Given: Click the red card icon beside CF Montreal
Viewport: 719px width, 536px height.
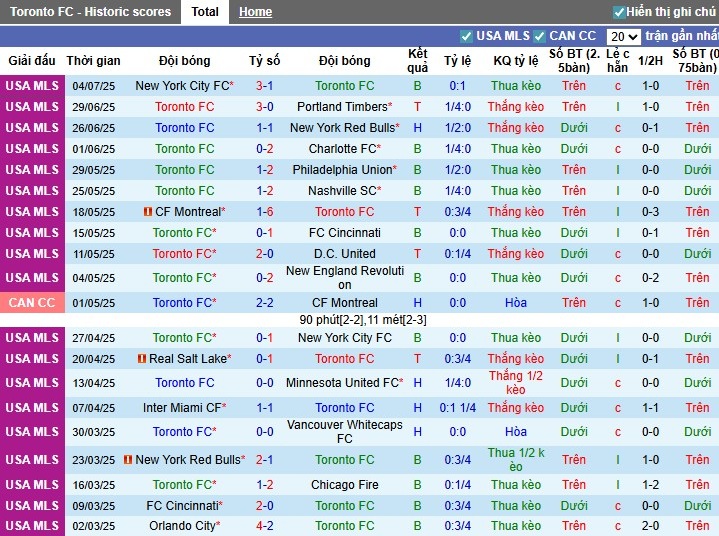Looking at the screenshot, I should [x=147, y=212].
